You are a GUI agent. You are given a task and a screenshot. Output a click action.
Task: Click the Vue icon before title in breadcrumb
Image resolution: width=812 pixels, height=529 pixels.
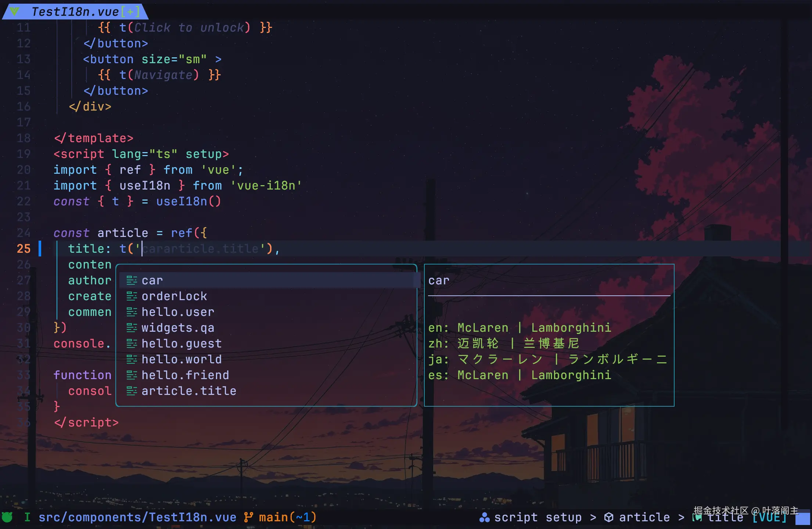(x=697, y=517)
